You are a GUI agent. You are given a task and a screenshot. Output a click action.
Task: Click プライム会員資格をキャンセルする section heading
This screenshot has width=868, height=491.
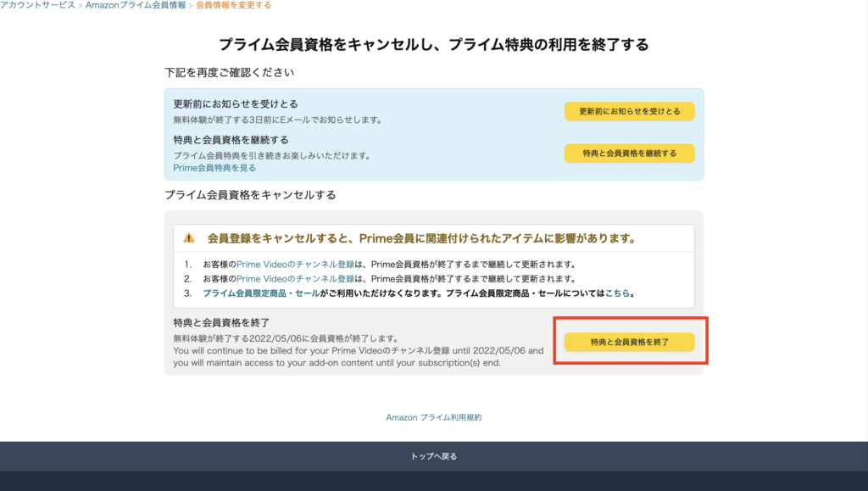tap(250, 195)
